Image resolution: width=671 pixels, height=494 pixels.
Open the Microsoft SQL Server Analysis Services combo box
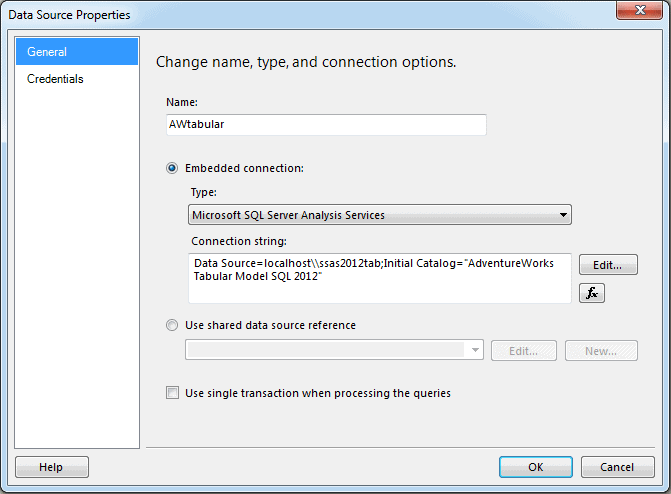tap(380, 215)
